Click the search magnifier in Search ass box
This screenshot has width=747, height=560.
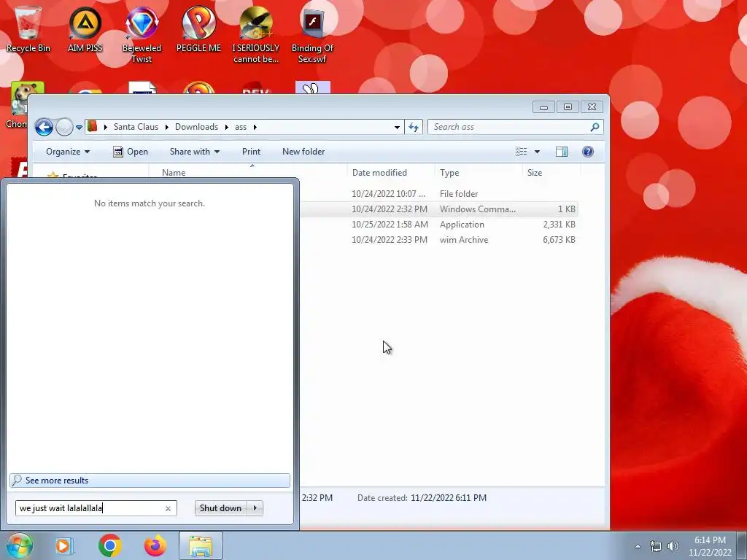[x=595, y=127]
